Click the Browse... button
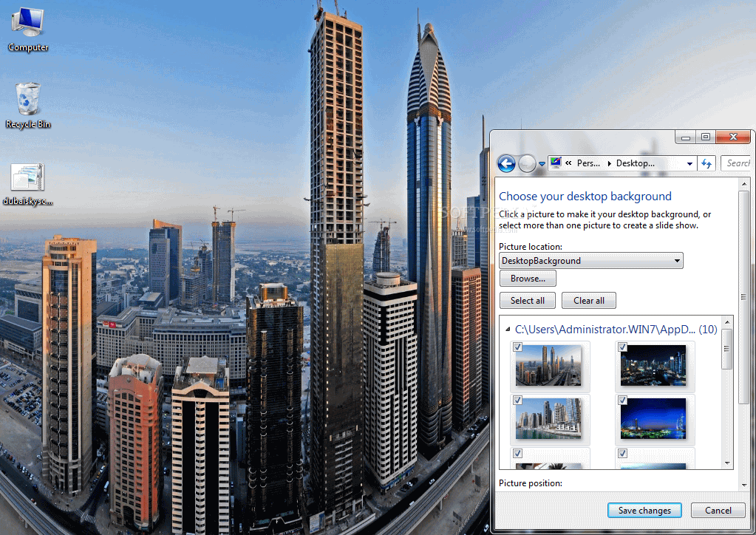This screenshot has width=756, height=535. point(528,279)
